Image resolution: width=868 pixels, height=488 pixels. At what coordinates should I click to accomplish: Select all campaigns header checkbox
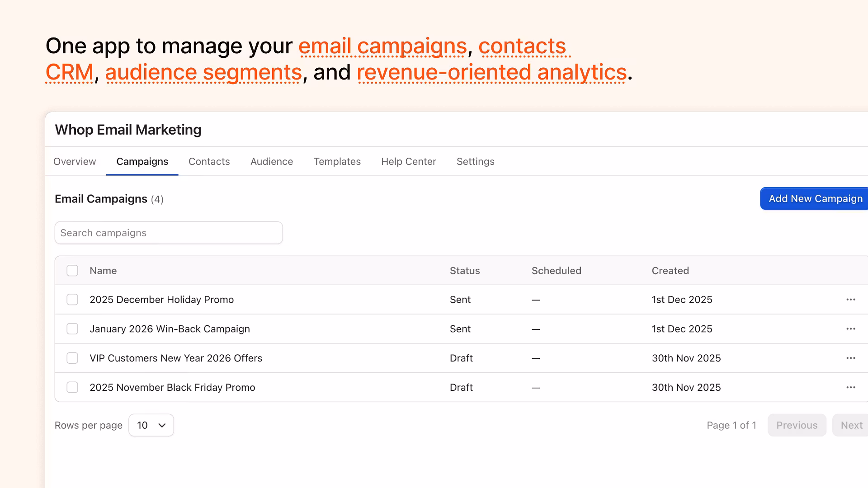[72, 271]
